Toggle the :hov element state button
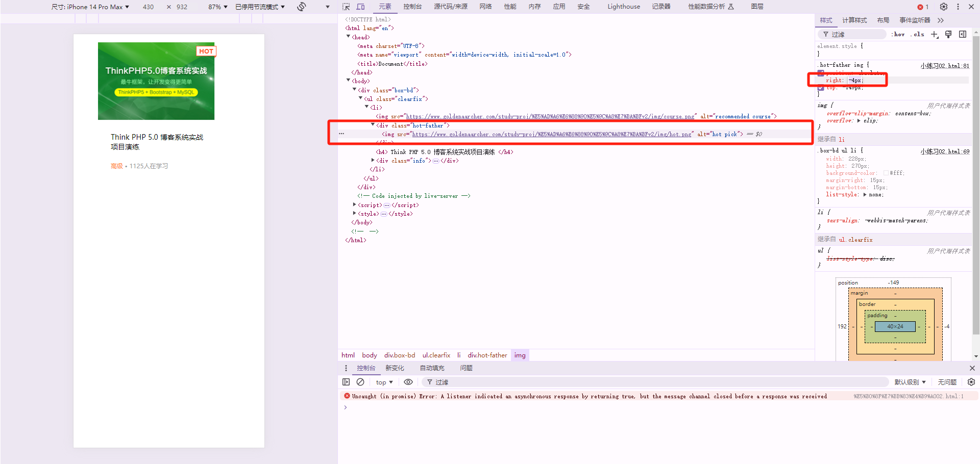Screen dimensions: 980x464 click(898, 34)
